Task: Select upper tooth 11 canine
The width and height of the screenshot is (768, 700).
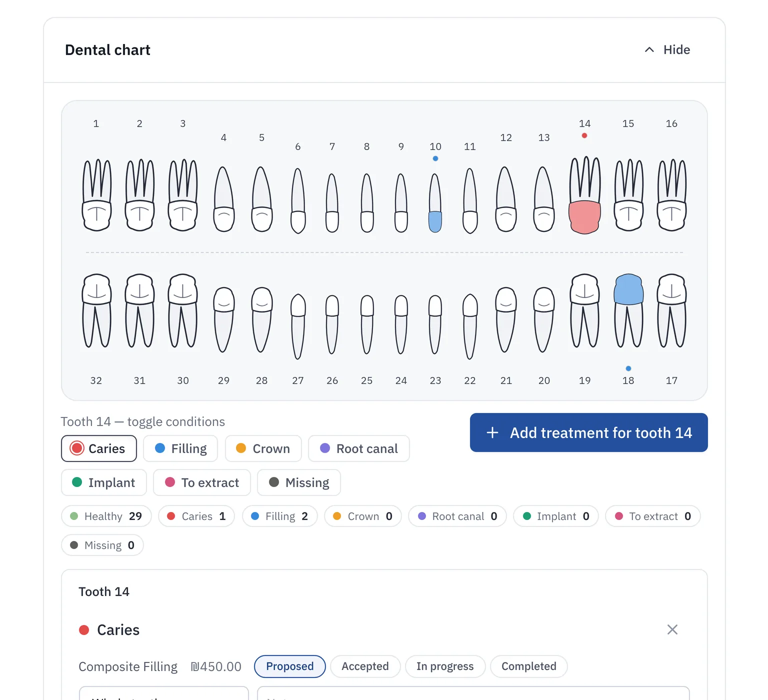Action: tap(470, 200)
